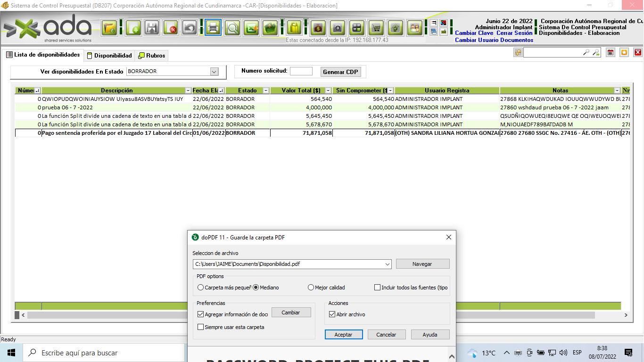This screenshot has height=362, width=644.
Task: Open the file path dropdown in doPDF
Action: pyautogui.click(x=387, y=264)
